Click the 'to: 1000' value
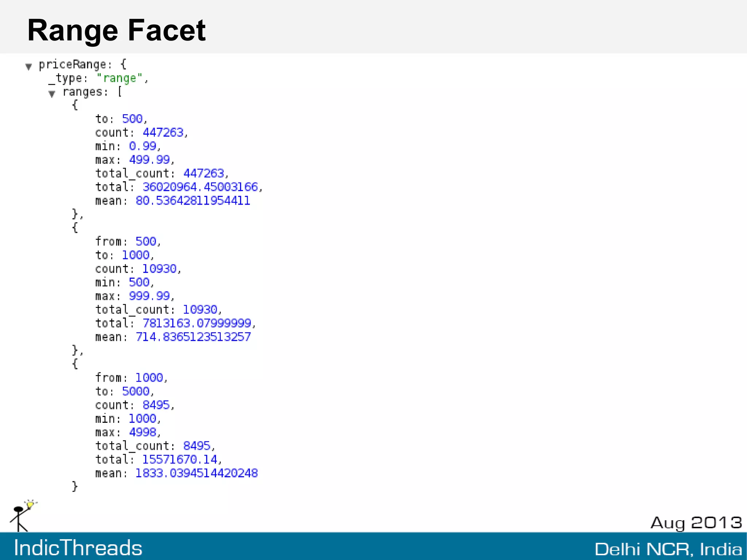Screen dimensions: 747x560 point(136,255)
